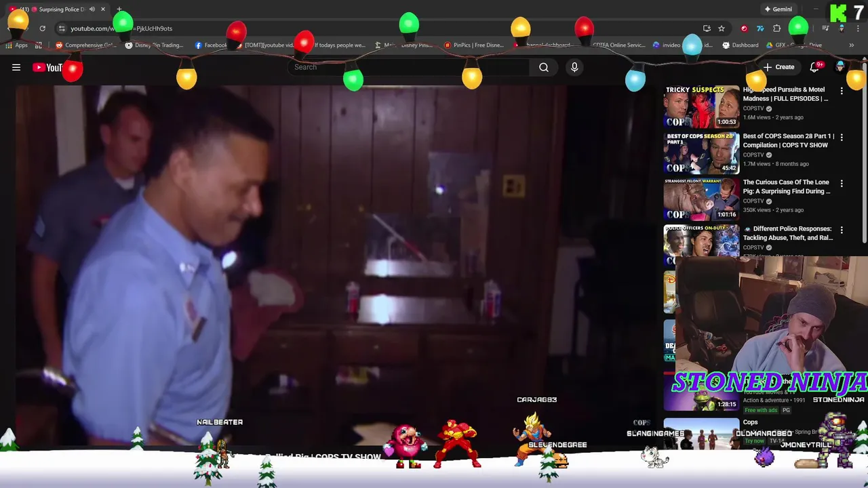Open the blue 7TV extension icon
Screen dimensions: 868x488
tap(760, 28)
